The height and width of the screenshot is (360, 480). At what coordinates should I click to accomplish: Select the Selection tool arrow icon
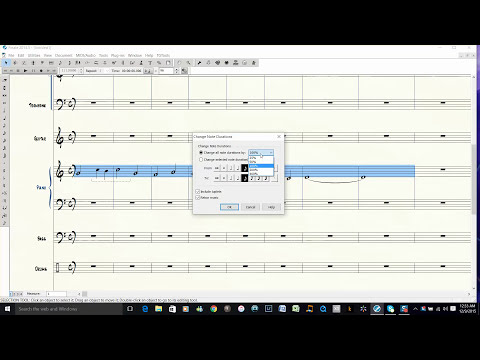pyautogui.click(x=6, y=63)
